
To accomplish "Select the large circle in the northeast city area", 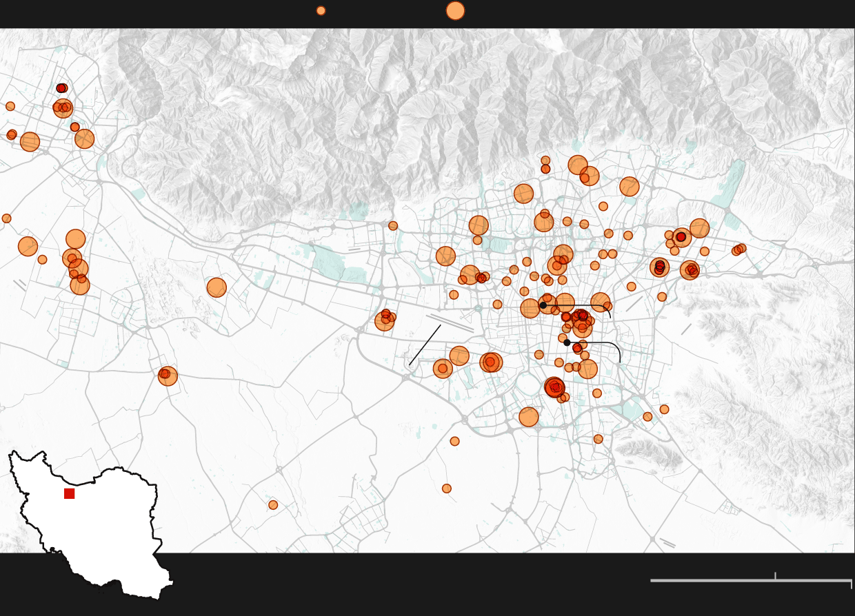I will 629,186.
